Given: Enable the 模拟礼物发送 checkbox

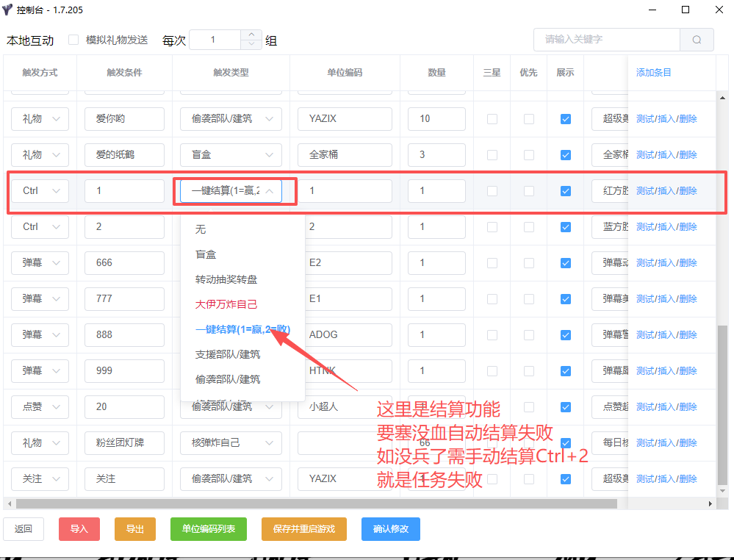Looking at the screenshot, I should coord(73,40).
